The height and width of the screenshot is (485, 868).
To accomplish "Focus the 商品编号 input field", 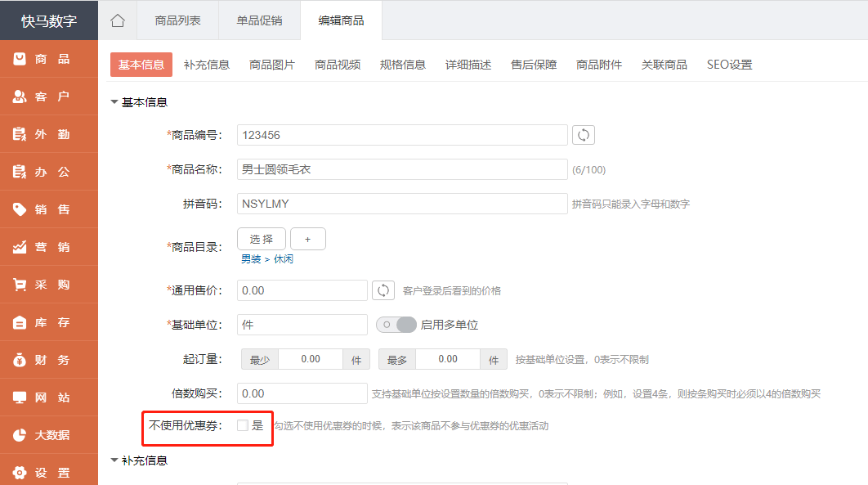I will click(x=402, y=135).
